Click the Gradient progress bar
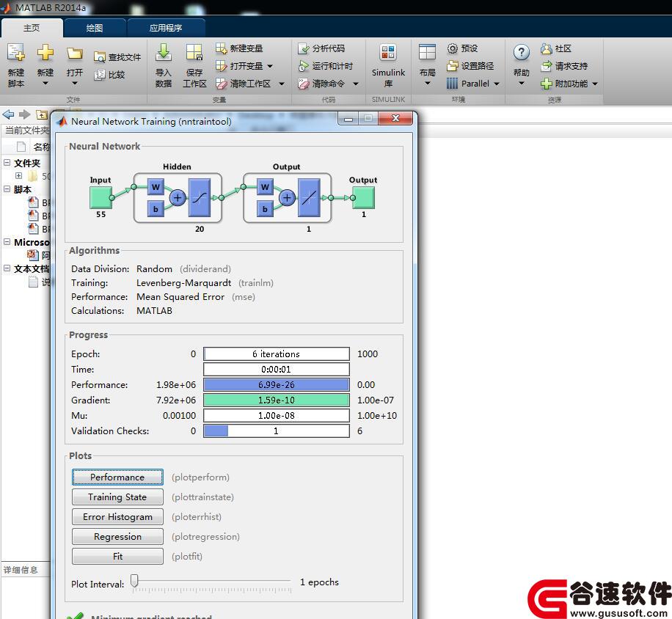Screen dimensions: 672x619 (x=277, y=400)
